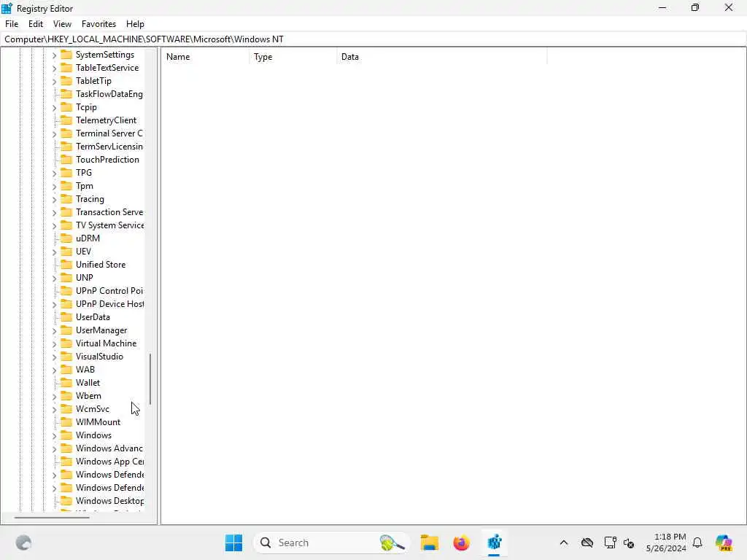Click the TouchPrediction folder icon

(66, 160)
